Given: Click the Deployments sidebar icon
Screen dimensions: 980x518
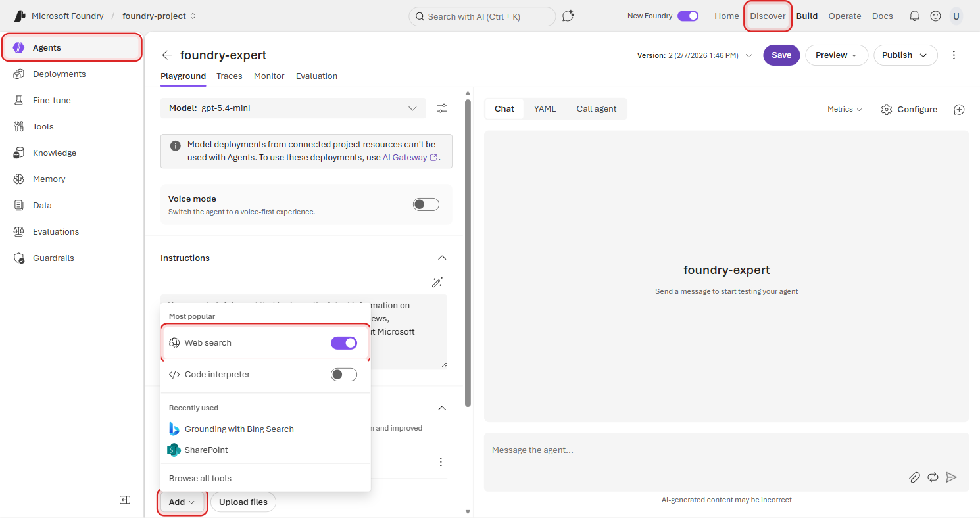Looking at the screenshot, I should point(19,74).
